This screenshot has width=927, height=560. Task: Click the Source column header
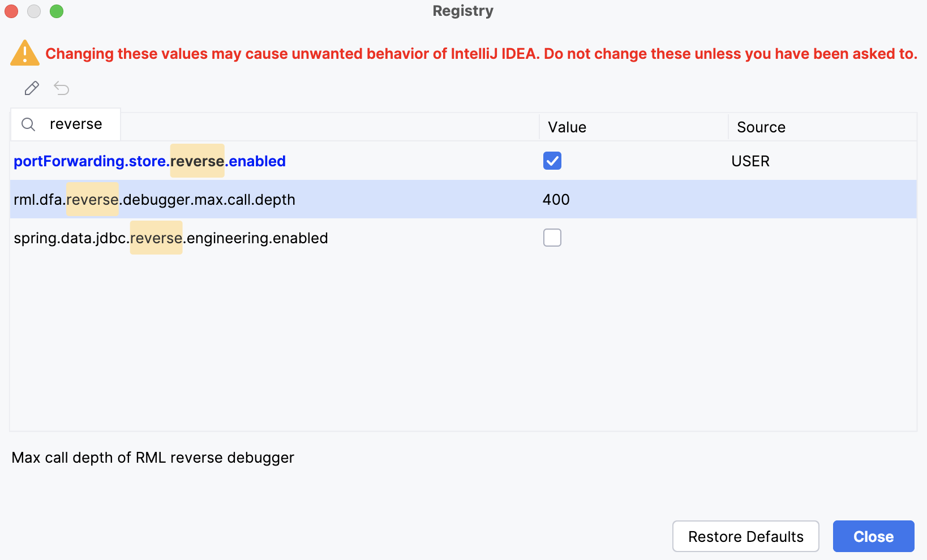(761, 127)
